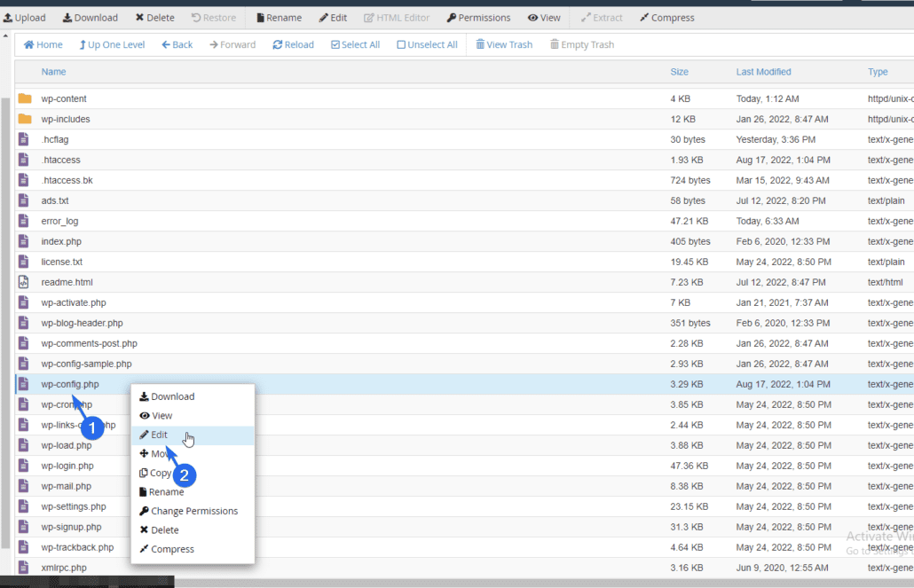914x588 pixels.
Task: Click the wp-login.php file icon
Action: point(23,466)
